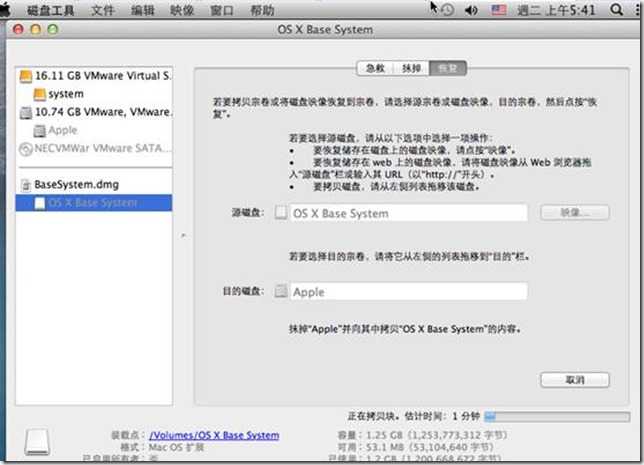Switch to the 抹掉 tab

tap(411, 68)
